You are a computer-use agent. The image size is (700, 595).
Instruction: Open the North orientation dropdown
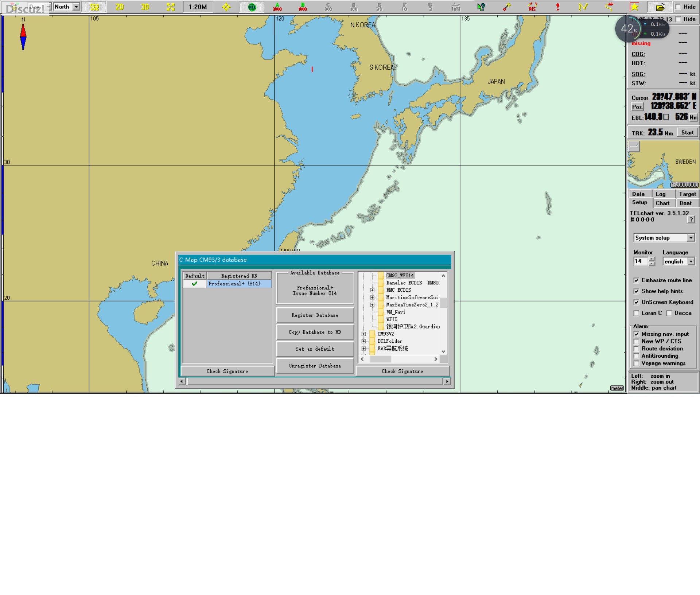pyautogui.click(x=76, y=7)
